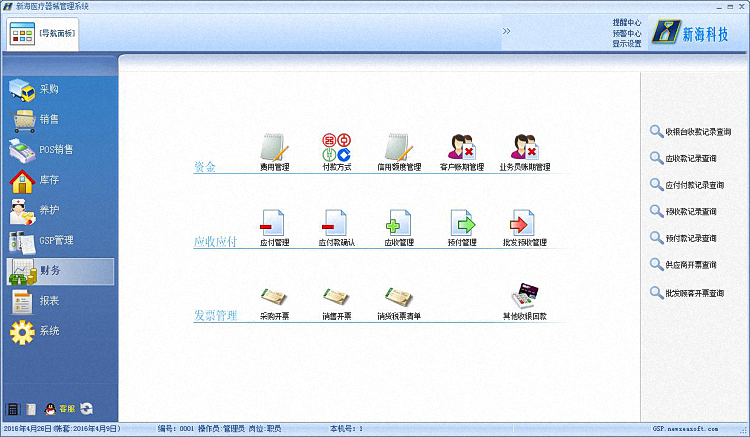Open 其他收银回款 cashier icon
This screenshot has width=750, height=437.
click(x=524, y=296)
